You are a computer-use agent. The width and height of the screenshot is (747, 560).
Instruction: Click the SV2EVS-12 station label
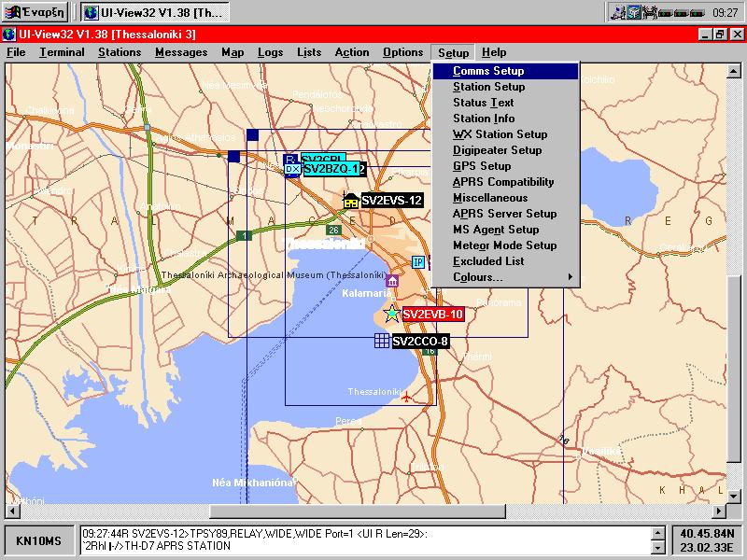pos(391,201)
